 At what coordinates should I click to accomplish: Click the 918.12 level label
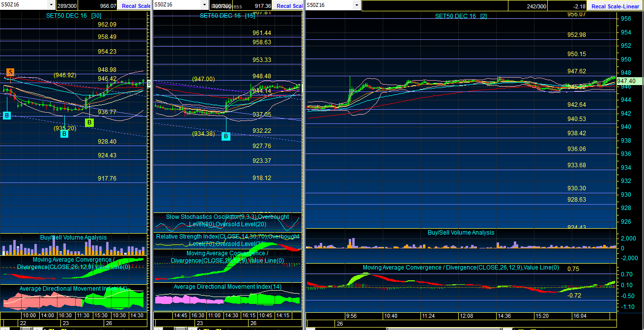point(262,178)
